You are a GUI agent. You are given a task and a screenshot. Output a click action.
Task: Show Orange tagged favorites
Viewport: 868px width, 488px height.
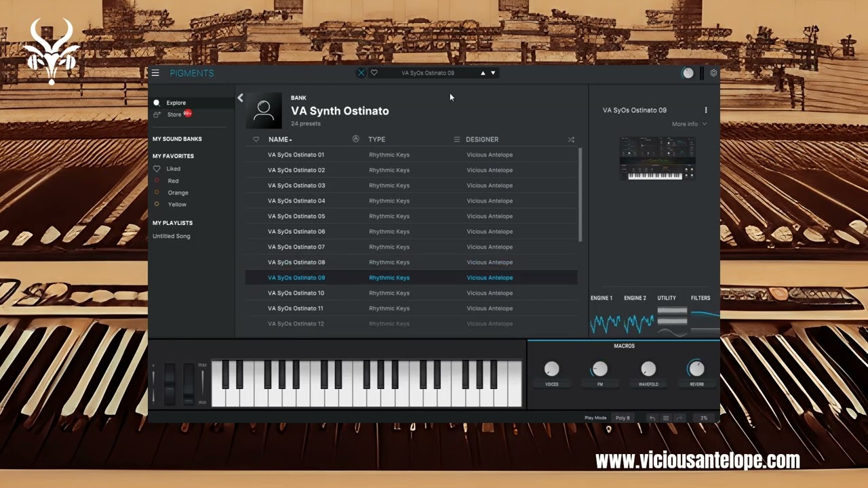(178, 192)
